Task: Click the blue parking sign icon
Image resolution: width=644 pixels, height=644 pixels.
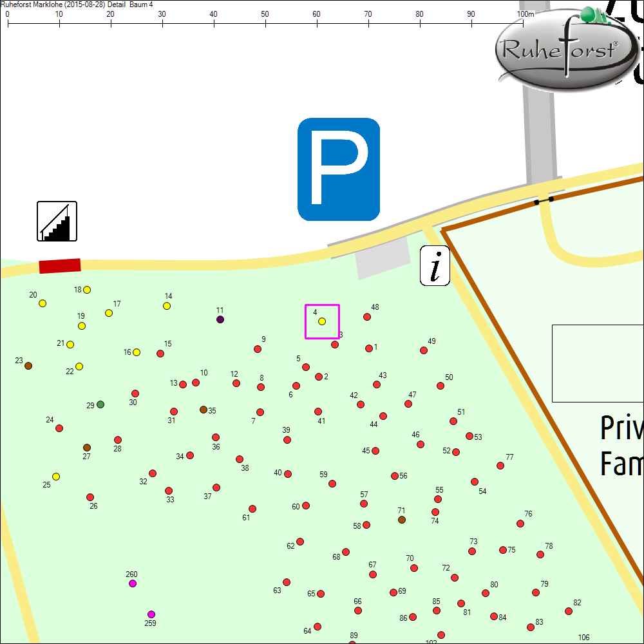Action: 339,169
